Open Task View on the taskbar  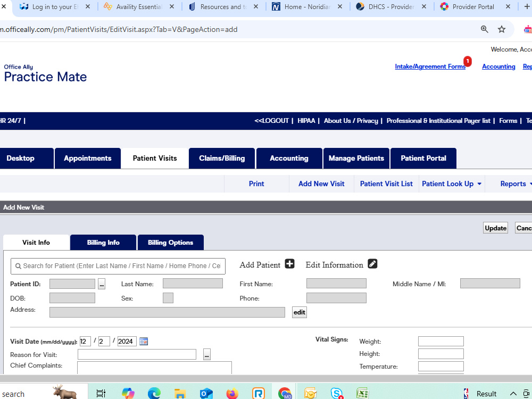(101, 394)
